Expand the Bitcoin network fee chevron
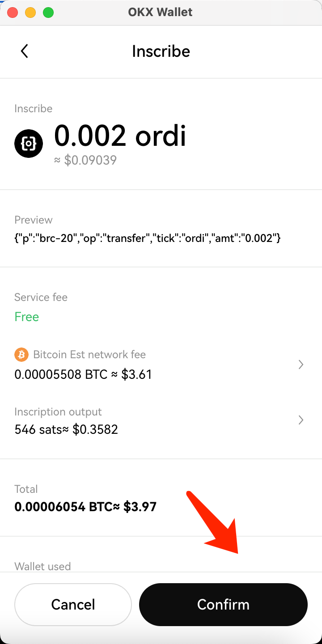 (x=301, y=365)
